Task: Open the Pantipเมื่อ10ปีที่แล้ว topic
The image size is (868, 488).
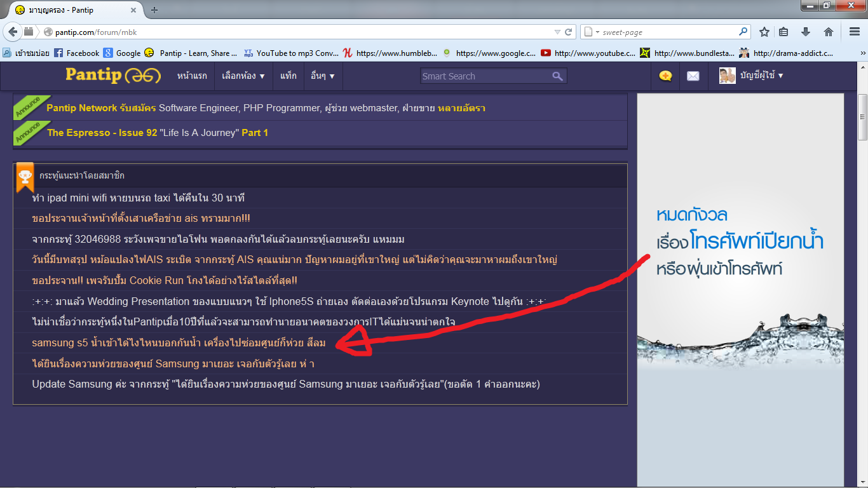Action: (x=243, y=322)
